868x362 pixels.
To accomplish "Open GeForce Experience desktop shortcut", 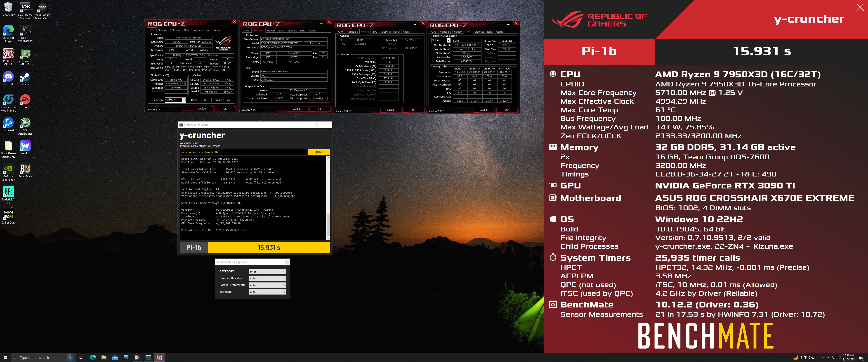I will pos(8,172).
